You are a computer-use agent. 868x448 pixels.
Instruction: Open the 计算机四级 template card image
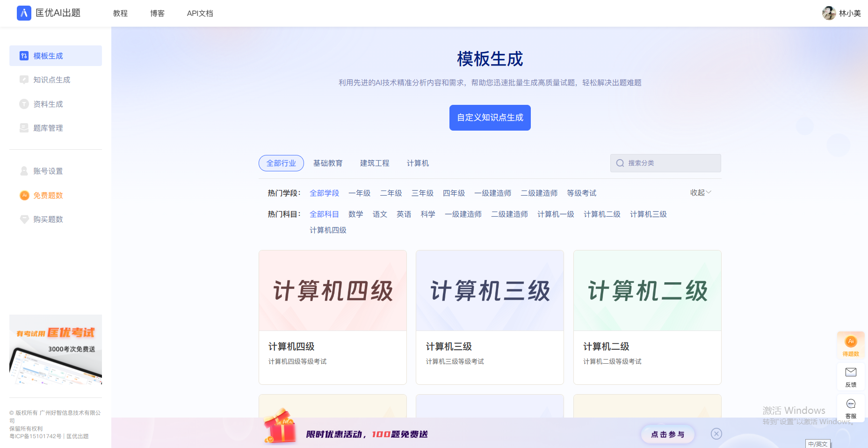coord(333,291)
